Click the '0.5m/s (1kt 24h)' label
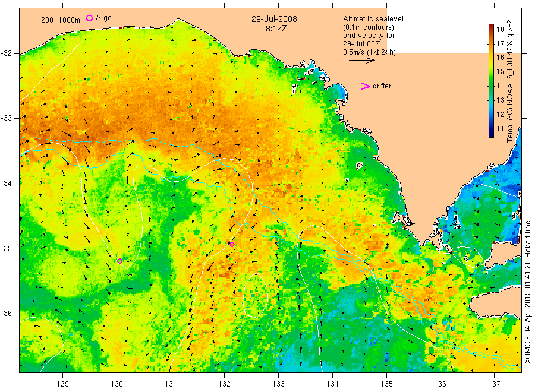 pyautogui.click(x=369, y=52)
